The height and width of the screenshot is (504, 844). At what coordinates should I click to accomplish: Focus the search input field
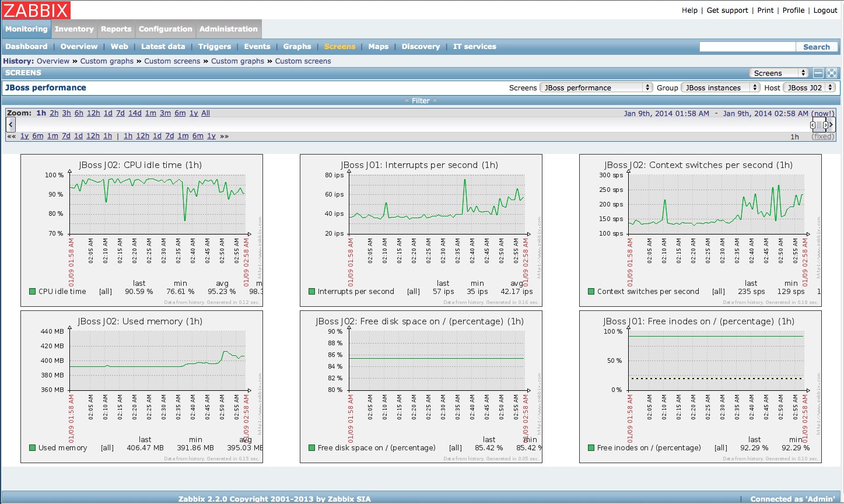[747, 47]
